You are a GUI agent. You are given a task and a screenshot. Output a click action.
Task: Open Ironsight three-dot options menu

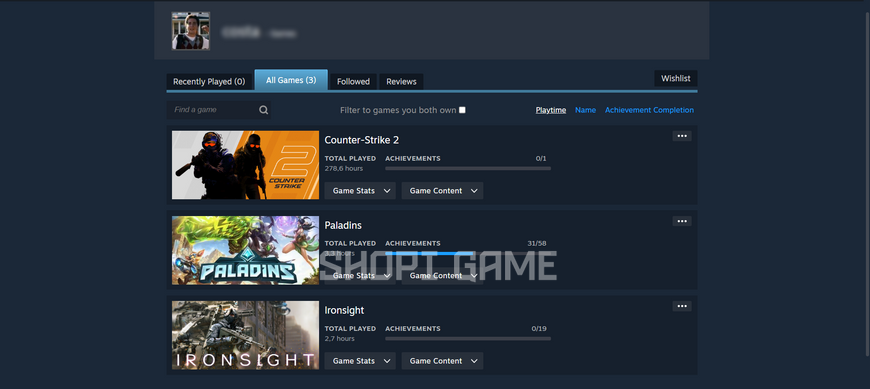682,306
